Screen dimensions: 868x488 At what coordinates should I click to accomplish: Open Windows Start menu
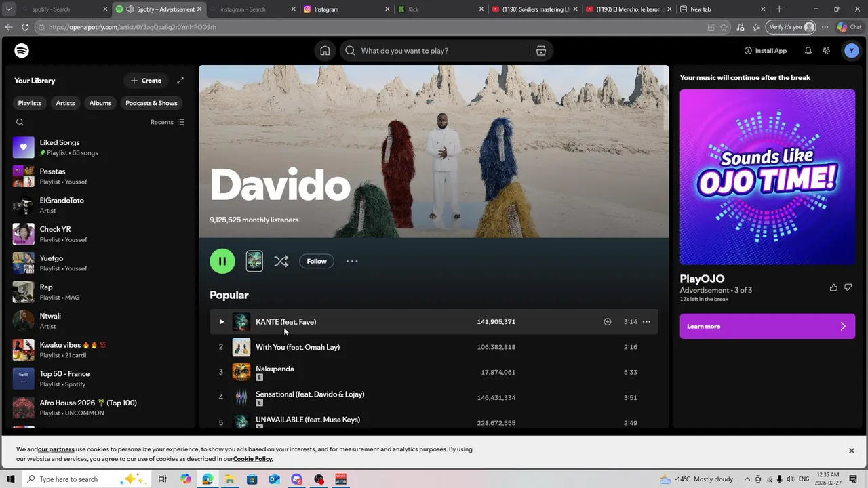coord(10,479)
